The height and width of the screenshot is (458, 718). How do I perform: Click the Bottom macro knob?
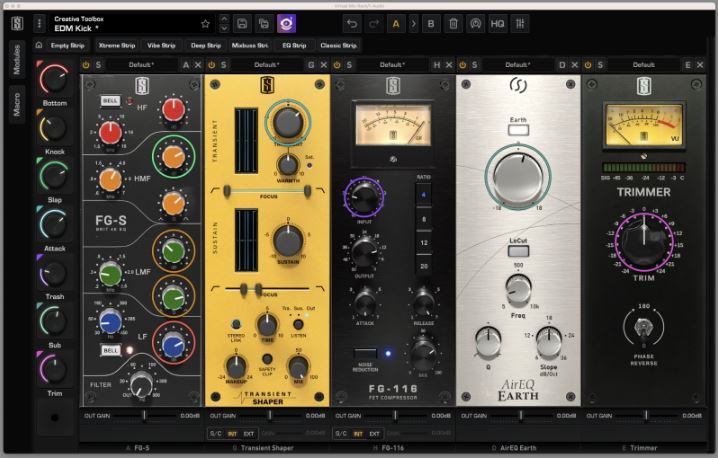click(54, 79)
